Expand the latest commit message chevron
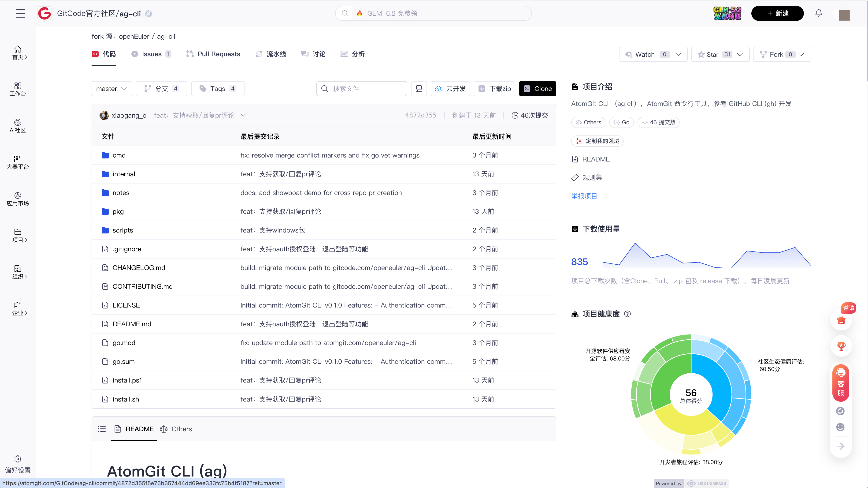Image resolution: width=868 pixels, height=488 pixels. point(243,115)
